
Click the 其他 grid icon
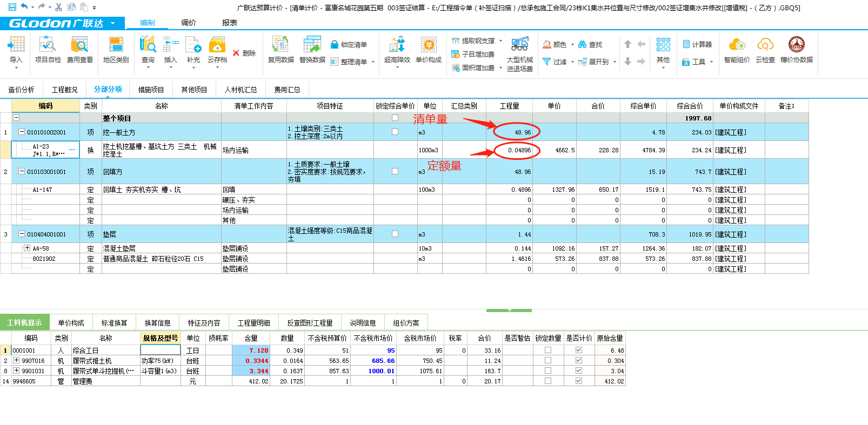point(663,45)
